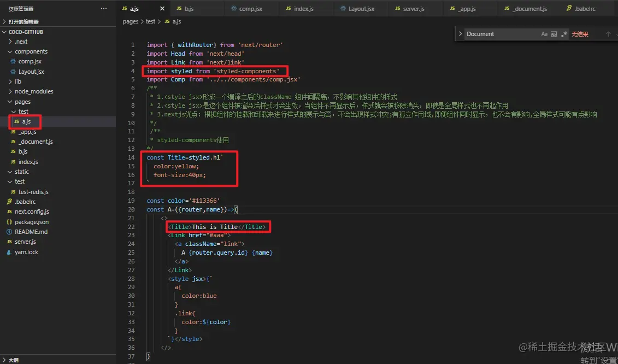
Task: Open b.js in the explorer tree
Action: 58,151
